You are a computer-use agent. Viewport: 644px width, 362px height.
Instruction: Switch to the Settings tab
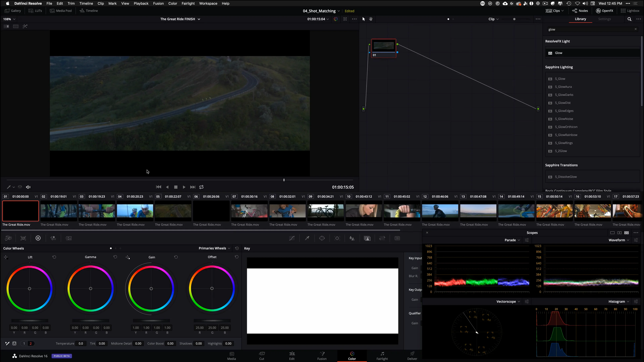pos(604,19)
